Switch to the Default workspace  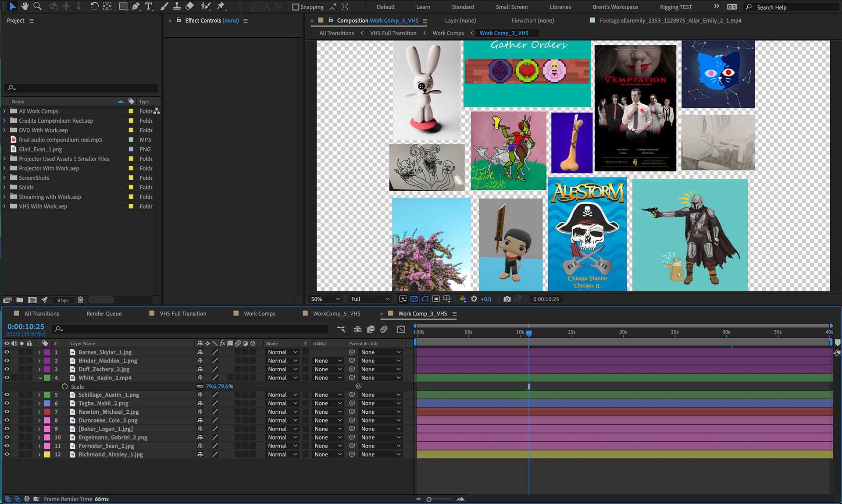386,7
